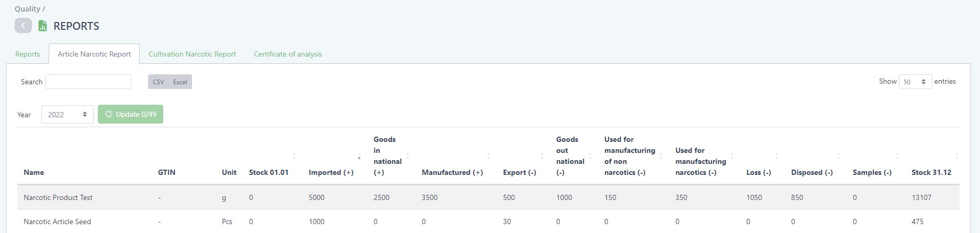The width and height of the screenshot is (980, 233).
Task: Switch to the Reports tab
Action: click(x=27, y=54)
